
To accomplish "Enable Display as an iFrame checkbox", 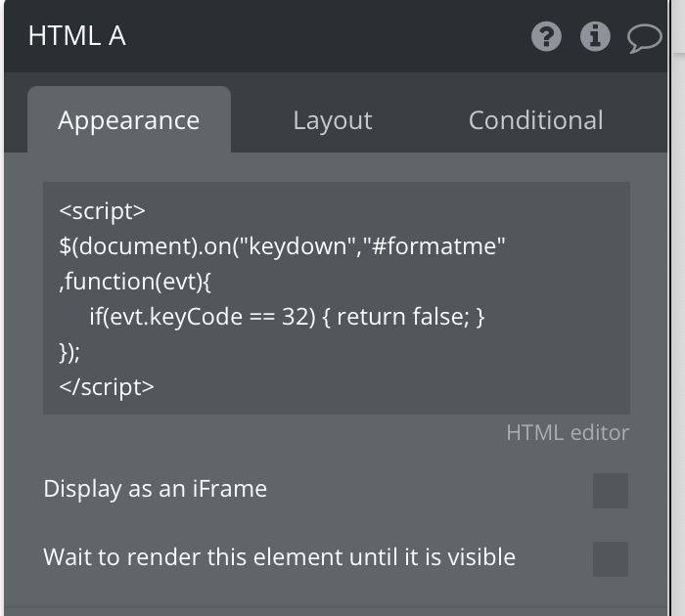I will [x=611, y=491].
